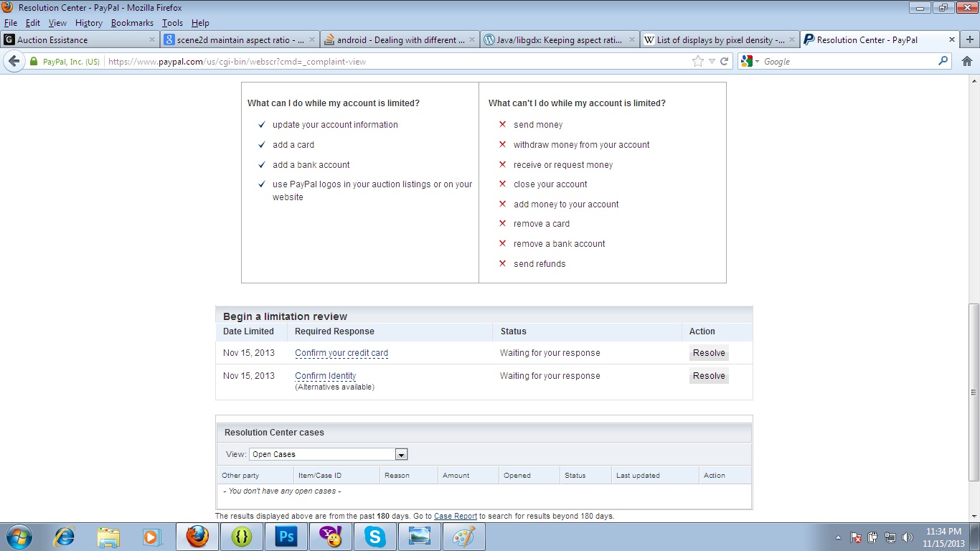The height and width of the screenshot is (551, 980).
Task: Open Yahoo Messenger from the taskbar
Action: (x=331, y=537)
